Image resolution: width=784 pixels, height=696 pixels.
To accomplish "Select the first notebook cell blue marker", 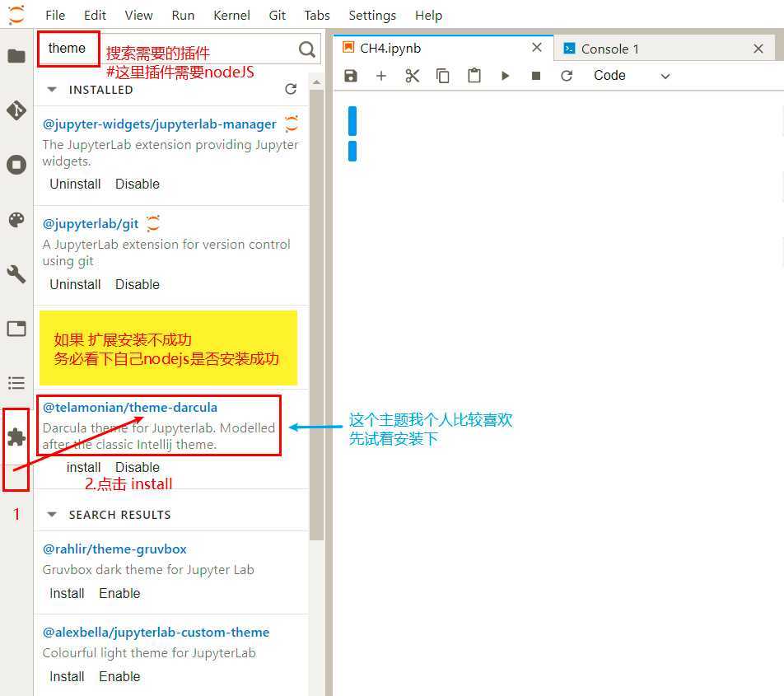I will (x=352, y=121).
